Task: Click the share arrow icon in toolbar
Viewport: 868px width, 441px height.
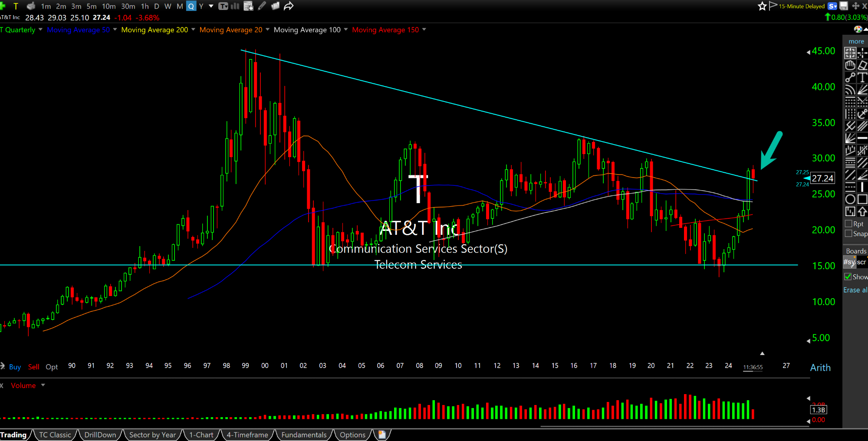Action: [289, 6]
